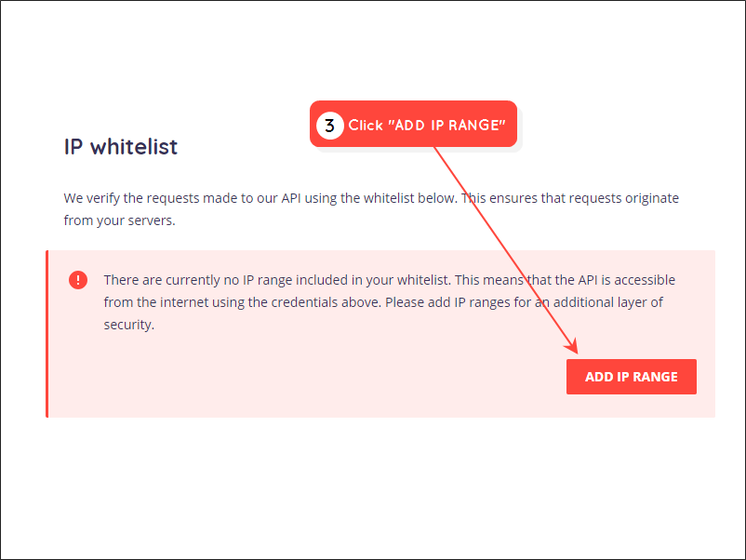Click the ADD IP RANGE button
Screen dimensions: 746x560
[x=631, y=377]
